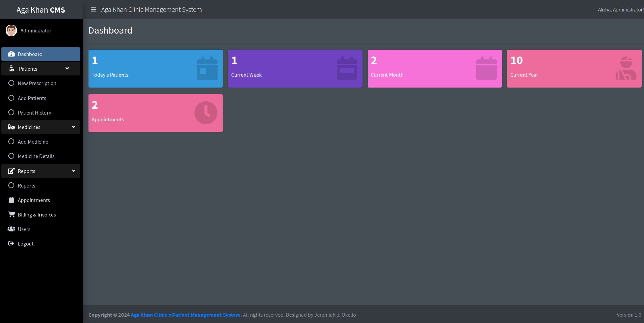Click circle icon beside Reports sub-item
This screenshot has width=644, height=323.
(x=11, y=185)
